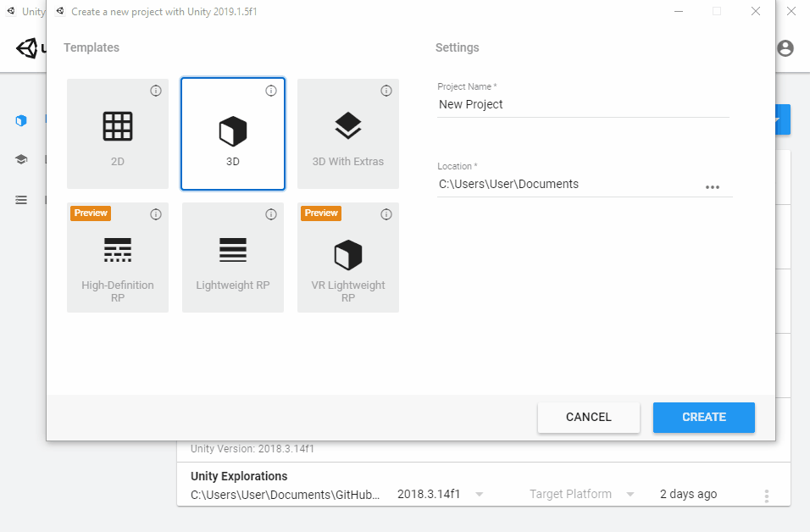Open the Unity Explorations project row

point(484,485)
